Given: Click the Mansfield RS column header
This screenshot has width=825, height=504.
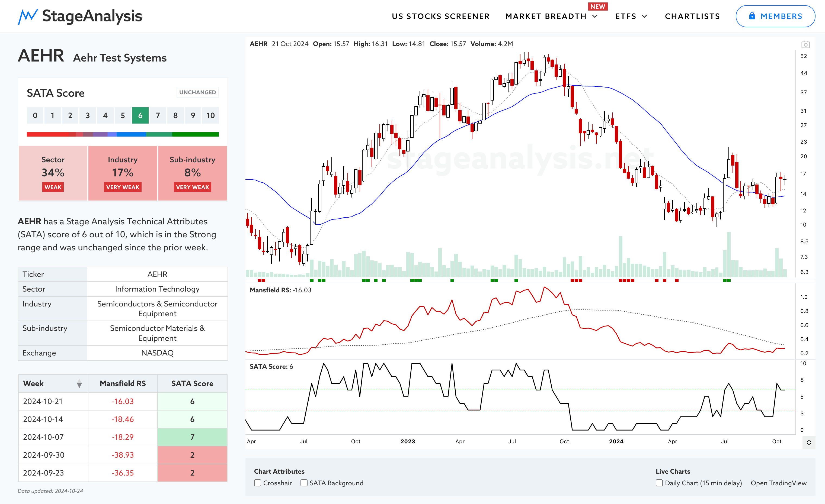Looking at the screenshot, I should point(123,384).
